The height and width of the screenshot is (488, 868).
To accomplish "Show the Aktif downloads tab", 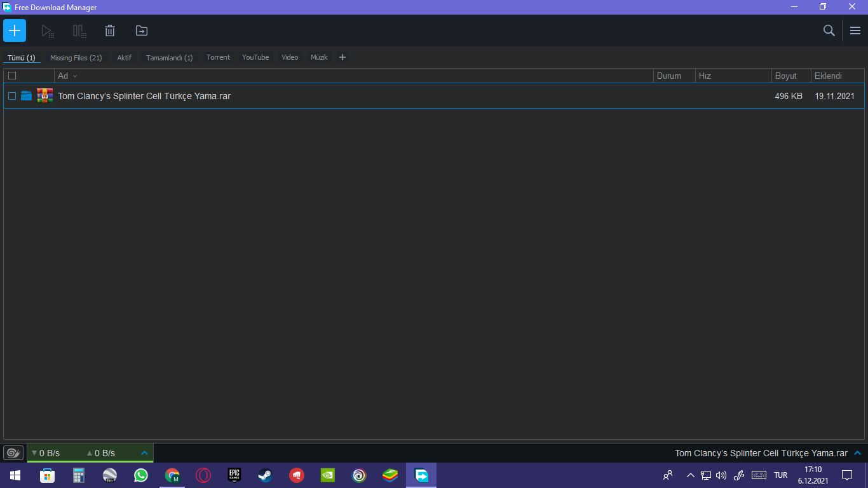I will coord(125,58).
